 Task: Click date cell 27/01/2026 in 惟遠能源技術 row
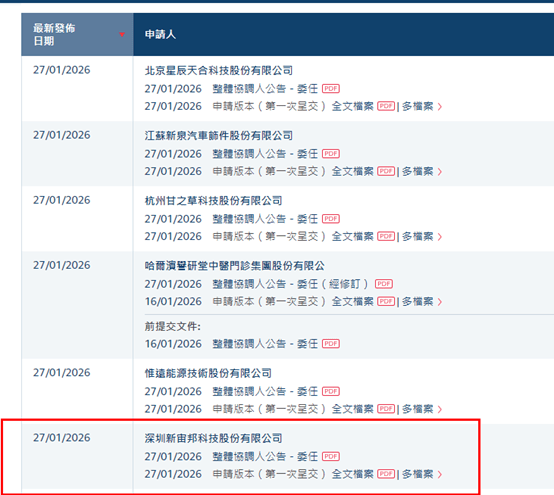[x=62, y=372]
